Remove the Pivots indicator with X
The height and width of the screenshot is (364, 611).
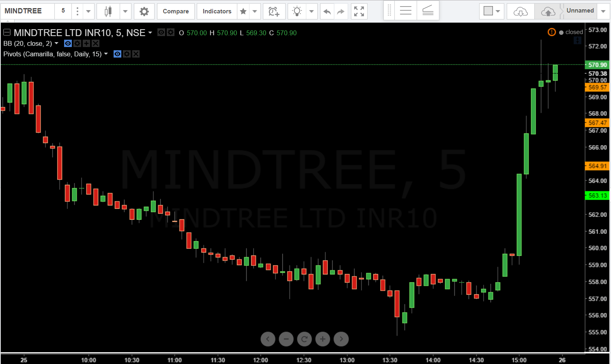(x=136, y=54)
